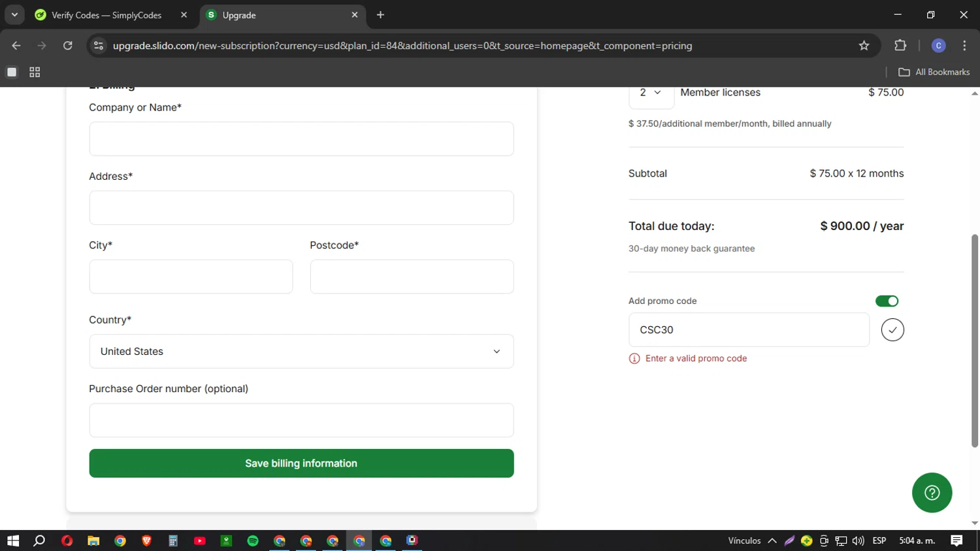This screenshot has height=551, width=980.
Task: Open the clock showing 5:04 a. m.
Action: 917,541
